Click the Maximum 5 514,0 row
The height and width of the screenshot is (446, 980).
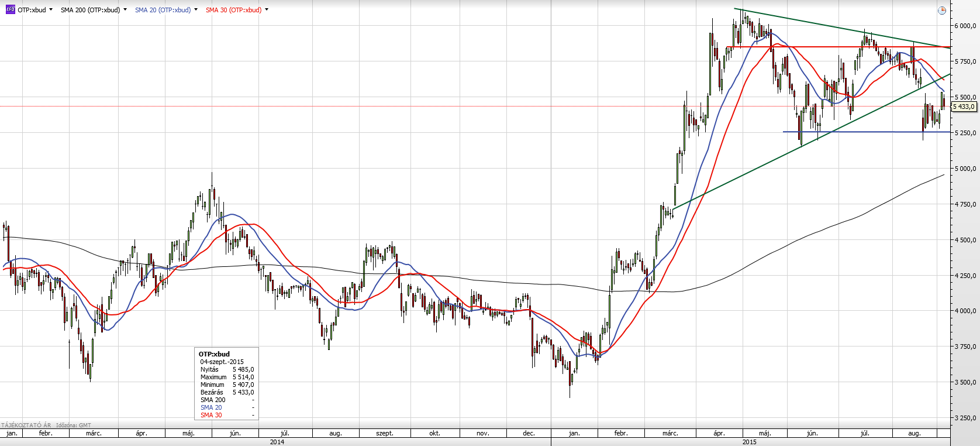click(x=227, y=377)
